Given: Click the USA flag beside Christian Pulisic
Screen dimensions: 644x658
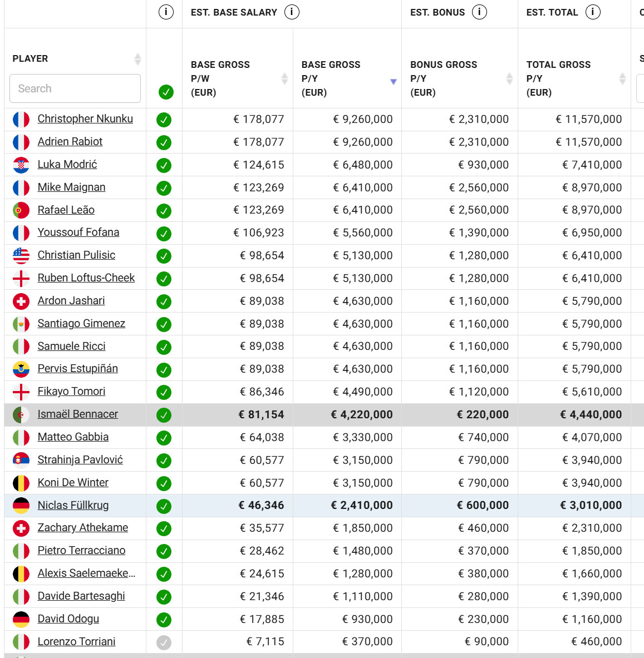Looking at the screenshot, I should point(21,255).
